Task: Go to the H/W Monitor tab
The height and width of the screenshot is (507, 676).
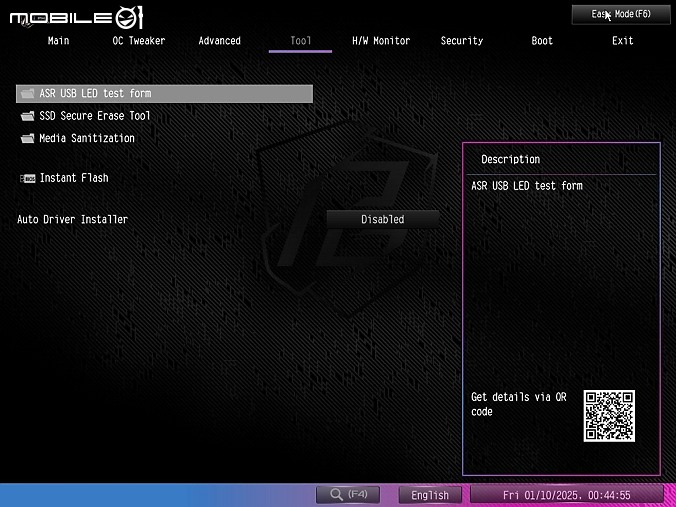Action: coord(381,41)
